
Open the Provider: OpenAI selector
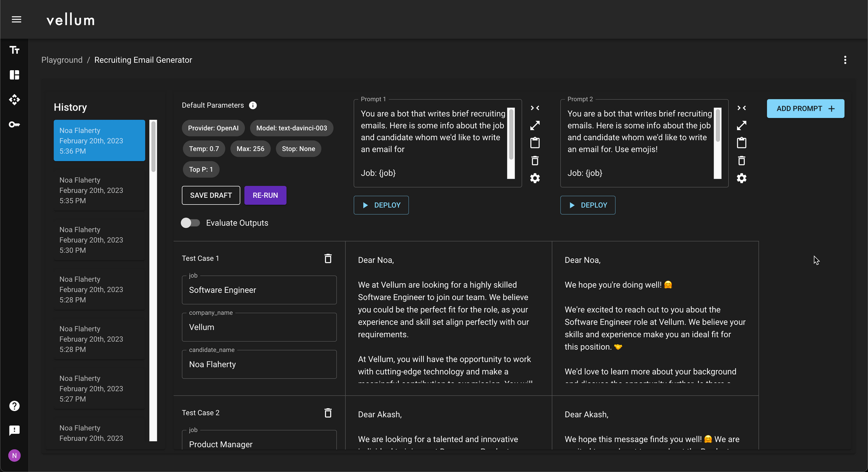click(x=213, y=128)
